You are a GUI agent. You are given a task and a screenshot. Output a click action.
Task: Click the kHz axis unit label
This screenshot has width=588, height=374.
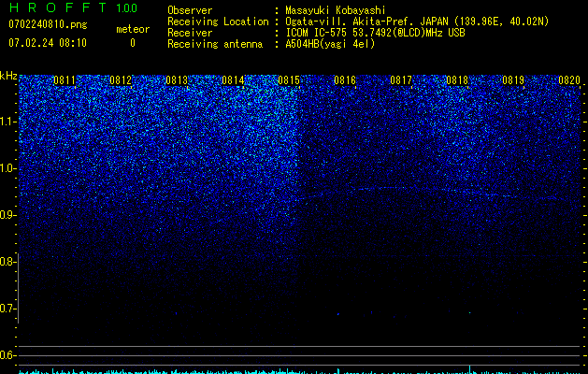pyautogui.click(x=8, y=76)
